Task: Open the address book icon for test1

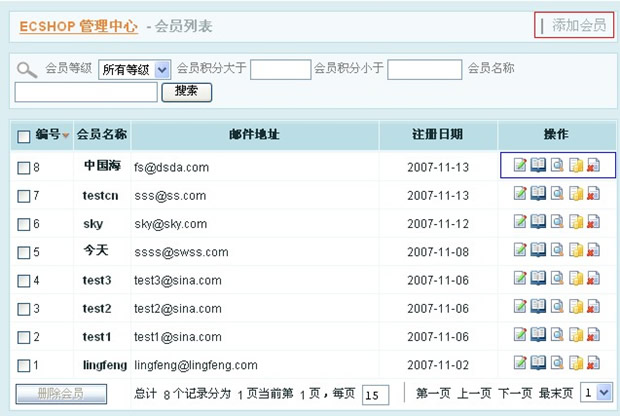Action: (538, 336)
